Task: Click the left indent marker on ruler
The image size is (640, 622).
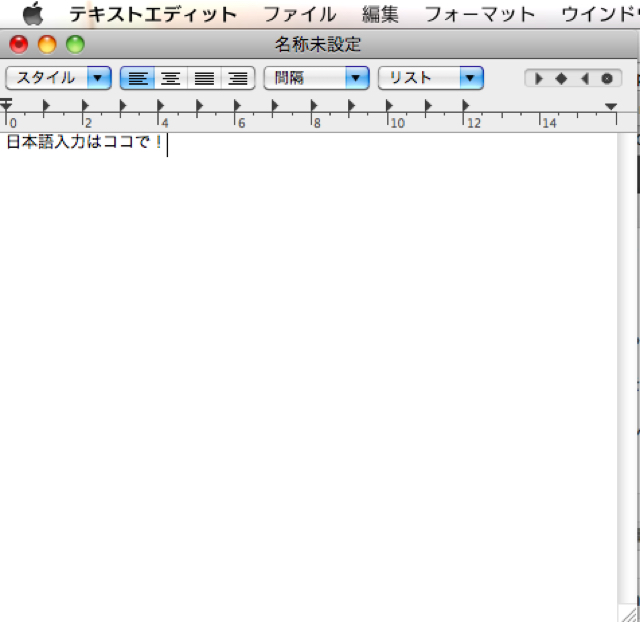Action: [6, 105]
